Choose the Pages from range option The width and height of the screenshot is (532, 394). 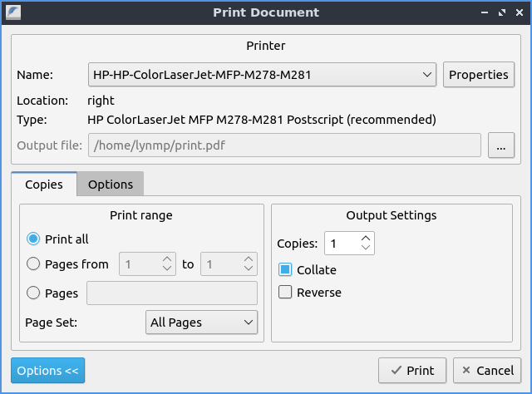(x=33, y=264)
